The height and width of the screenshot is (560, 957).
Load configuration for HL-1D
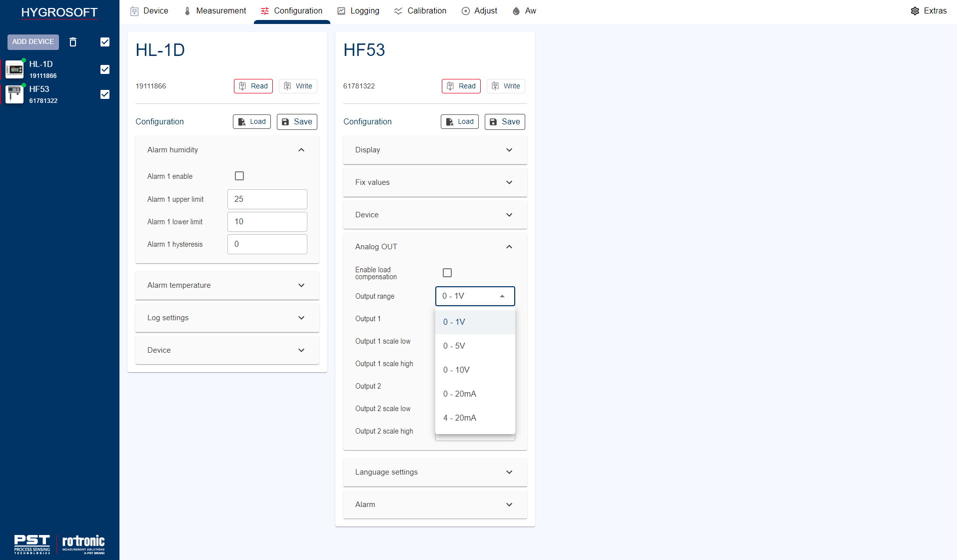click(x=252, y=122)
